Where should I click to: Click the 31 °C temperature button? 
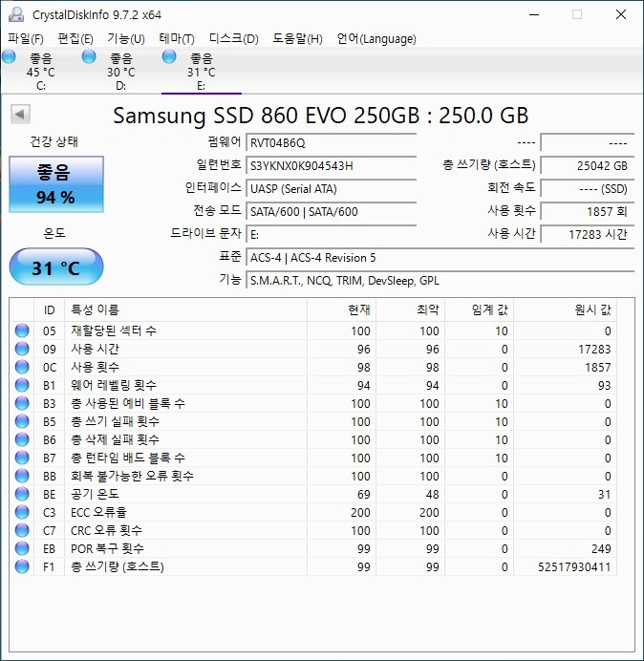point(56,267)
